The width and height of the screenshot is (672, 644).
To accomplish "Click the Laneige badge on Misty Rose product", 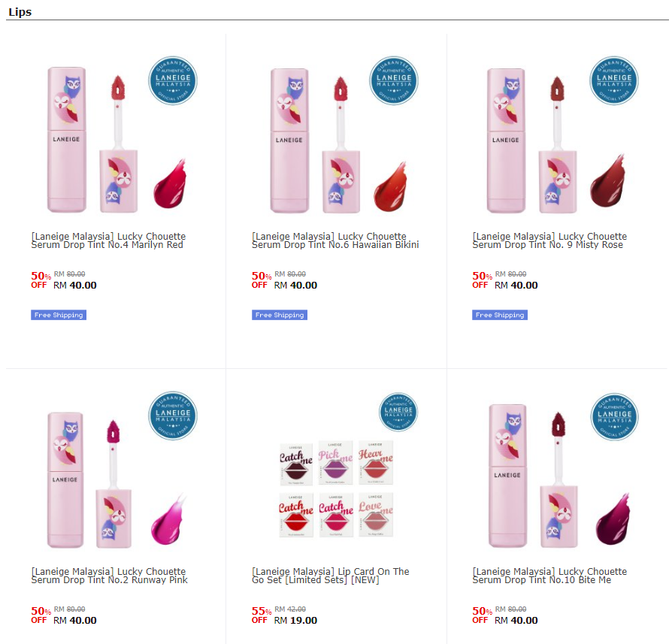I will tap(614, 80).
